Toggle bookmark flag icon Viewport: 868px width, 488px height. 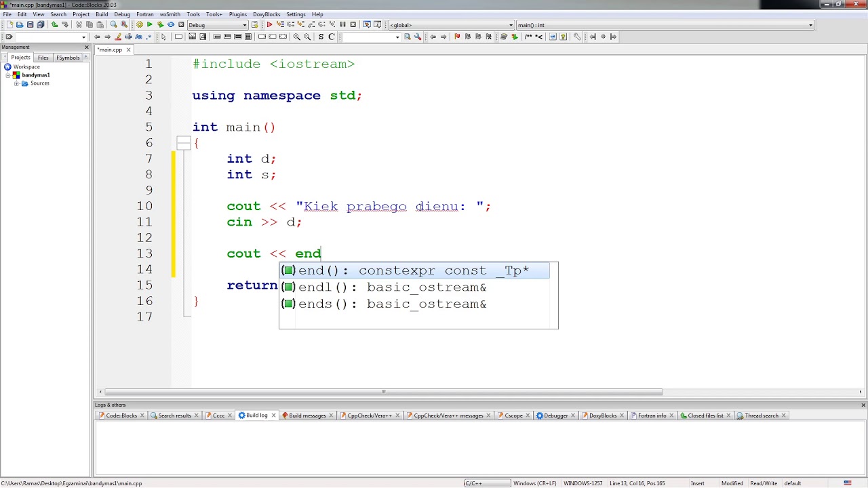click(457, 37)
